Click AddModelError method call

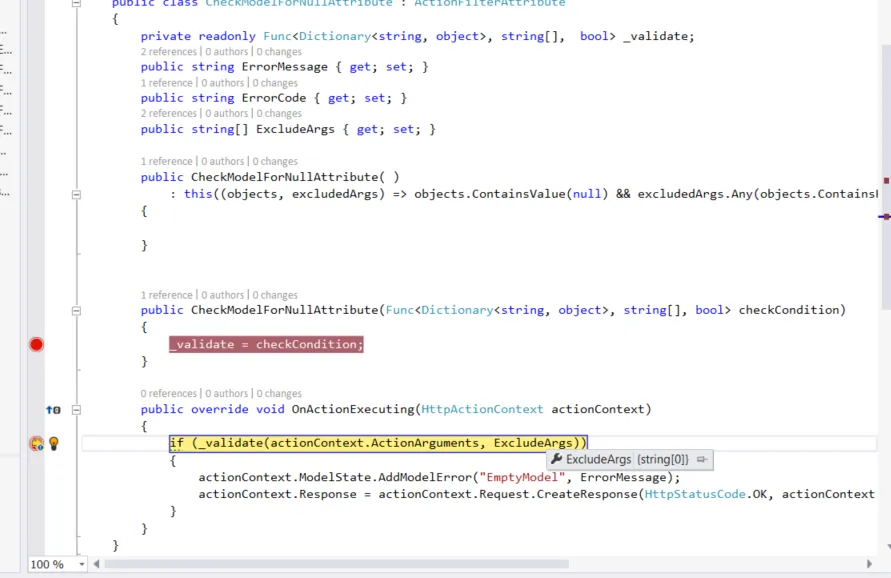tap(426, 477)
